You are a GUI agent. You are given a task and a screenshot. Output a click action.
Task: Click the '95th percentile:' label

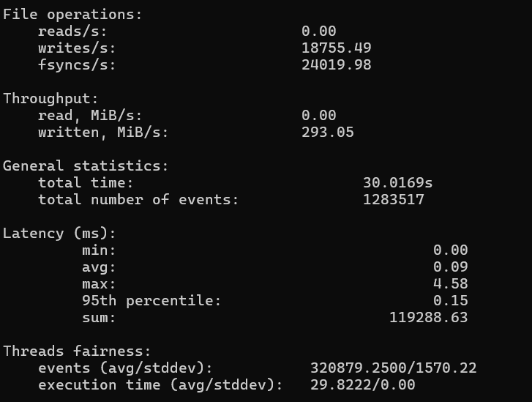(151, 301)
